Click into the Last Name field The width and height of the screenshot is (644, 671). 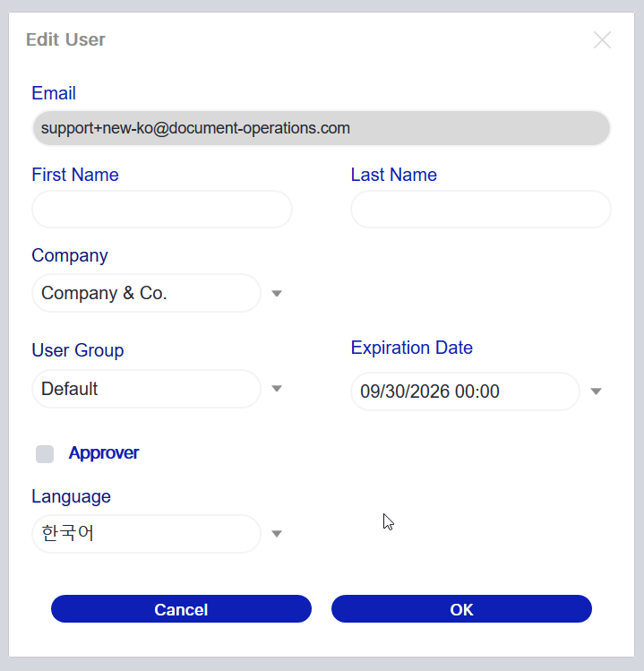pos(480,210)
